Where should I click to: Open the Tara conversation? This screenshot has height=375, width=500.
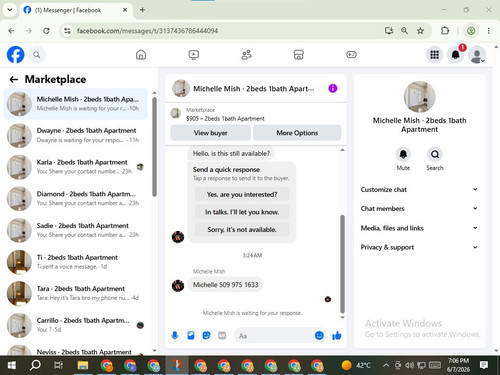tap(75, 293)
